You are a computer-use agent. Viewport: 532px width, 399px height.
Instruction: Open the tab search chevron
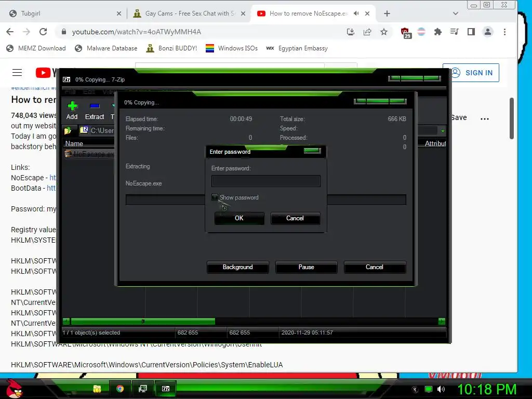tap(456, 14)
